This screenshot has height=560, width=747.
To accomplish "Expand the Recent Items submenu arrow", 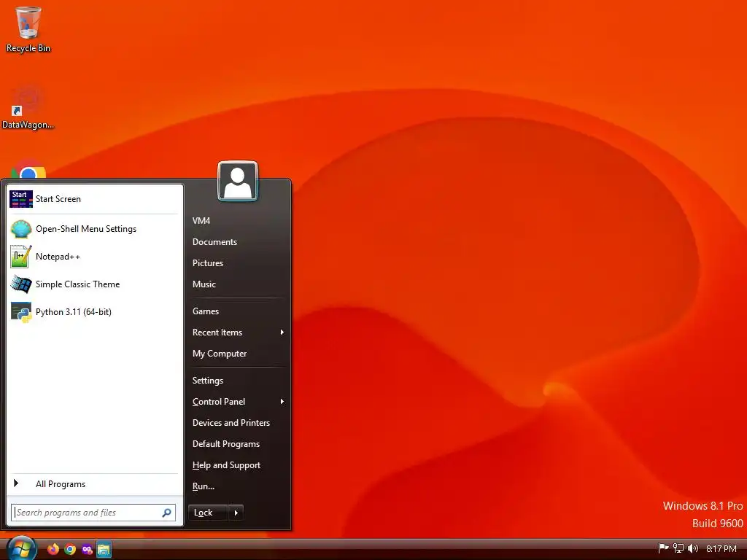I will 282,332.
